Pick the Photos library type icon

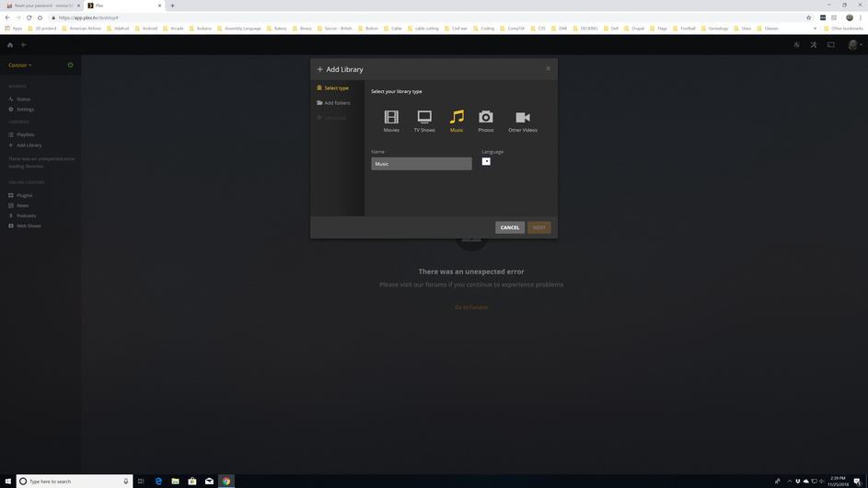tap(485, 121)
